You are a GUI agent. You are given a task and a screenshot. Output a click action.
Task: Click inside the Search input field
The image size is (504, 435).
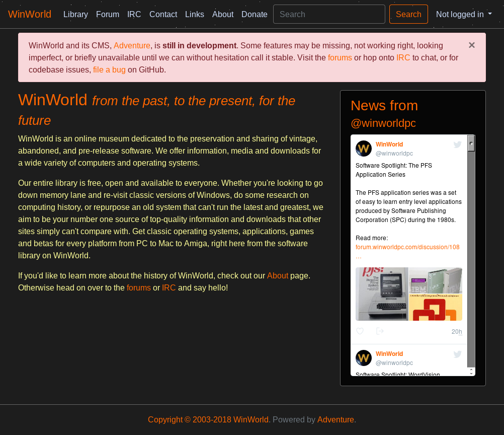point(329,14)
